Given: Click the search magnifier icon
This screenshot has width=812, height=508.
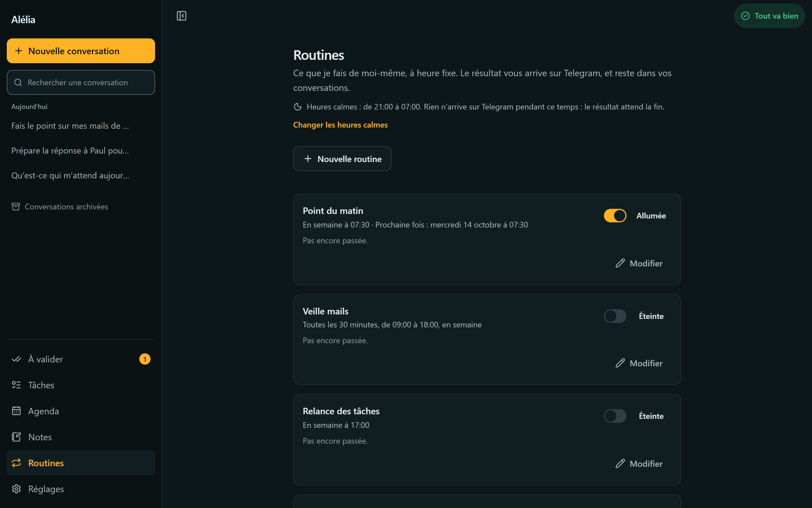Looking at the screenshot, I should [x=18, y=82].
